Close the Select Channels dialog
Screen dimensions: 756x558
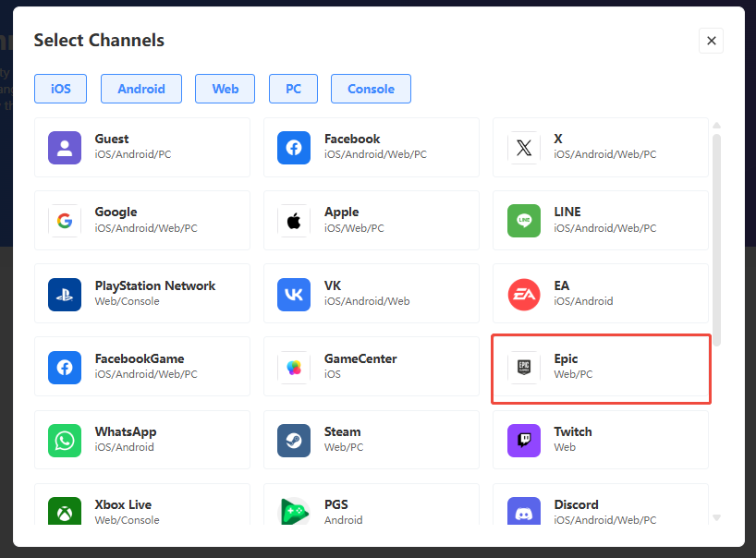pos(711,41)
